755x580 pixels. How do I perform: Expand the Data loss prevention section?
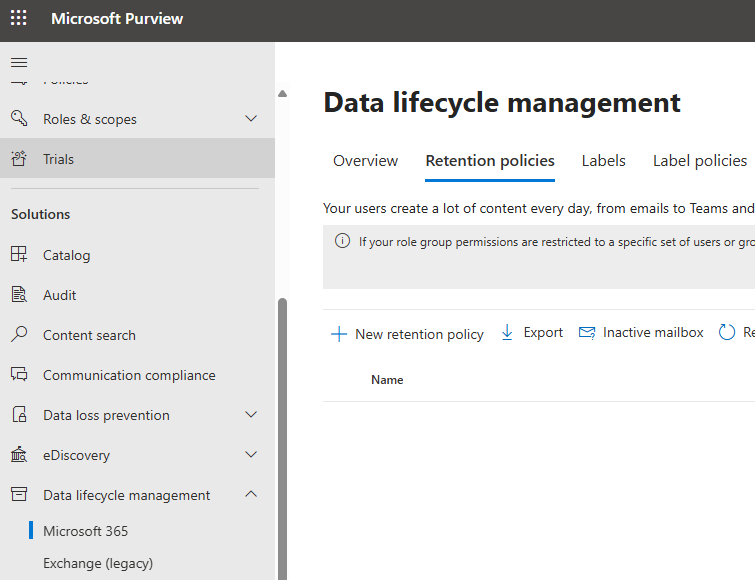click(x=251, y=415)
